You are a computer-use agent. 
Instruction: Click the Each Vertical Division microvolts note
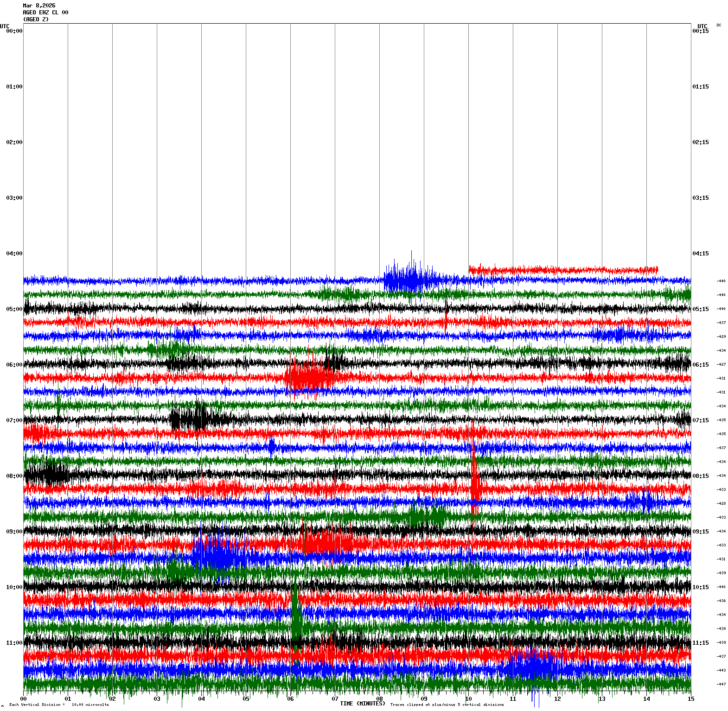[x=59, y=705]
